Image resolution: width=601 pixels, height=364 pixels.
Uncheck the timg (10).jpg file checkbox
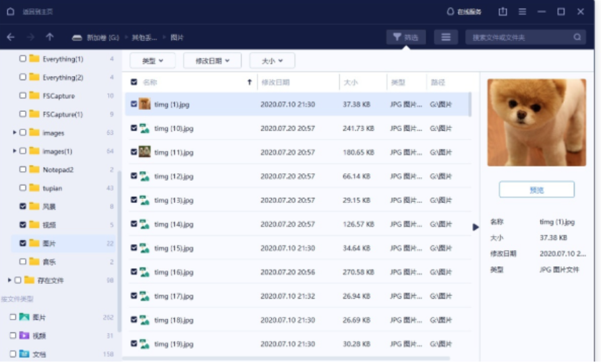pos(134,128)
